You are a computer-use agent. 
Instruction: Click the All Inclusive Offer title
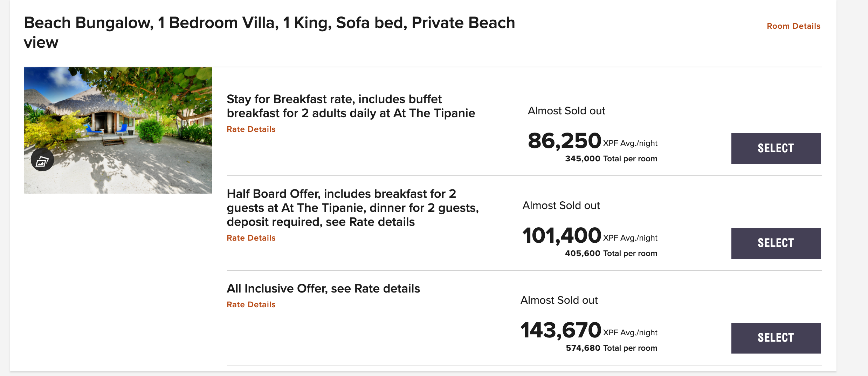pos(323,289)
